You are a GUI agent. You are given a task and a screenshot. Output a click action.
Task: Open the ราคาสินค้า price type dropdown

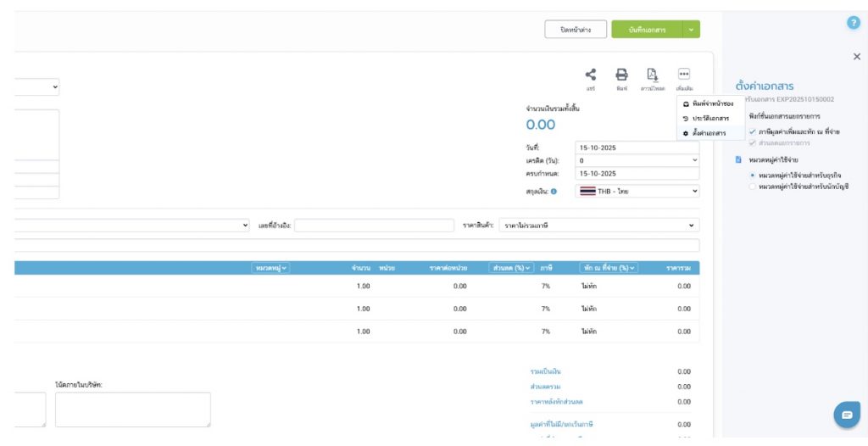click(598, 226)
